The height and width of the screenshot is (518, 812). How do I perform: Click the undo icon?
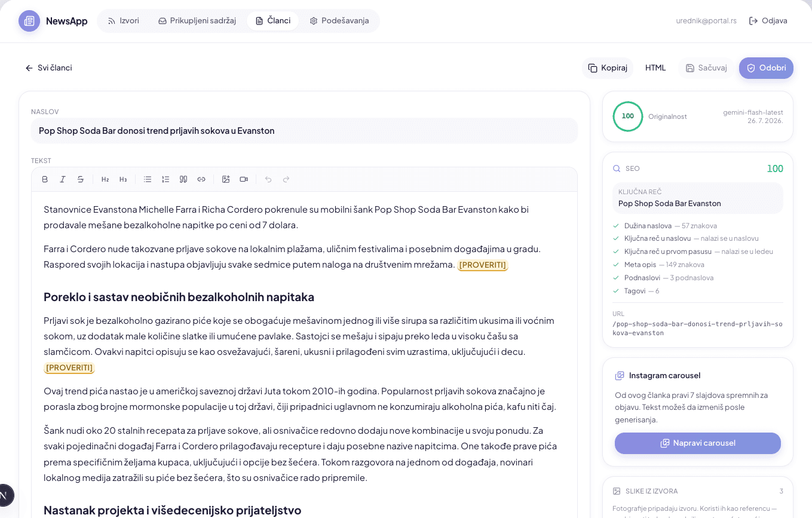[268, 179]
